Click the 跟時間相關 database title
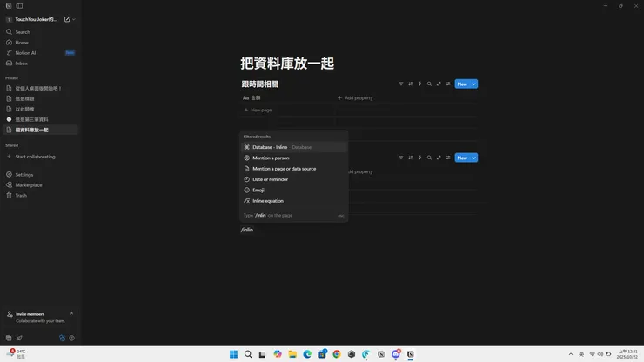The width and height of the screenshot is (644, 362). coord(260,84)
